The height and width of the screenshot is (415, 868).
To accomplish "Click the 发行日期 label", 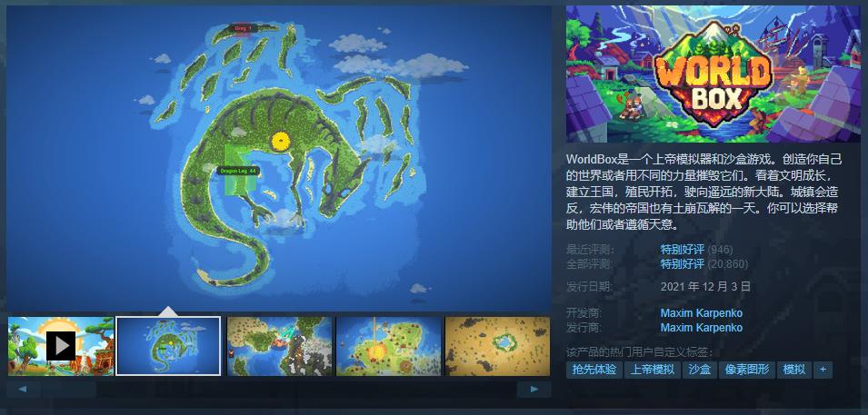I will click(590, 287).
